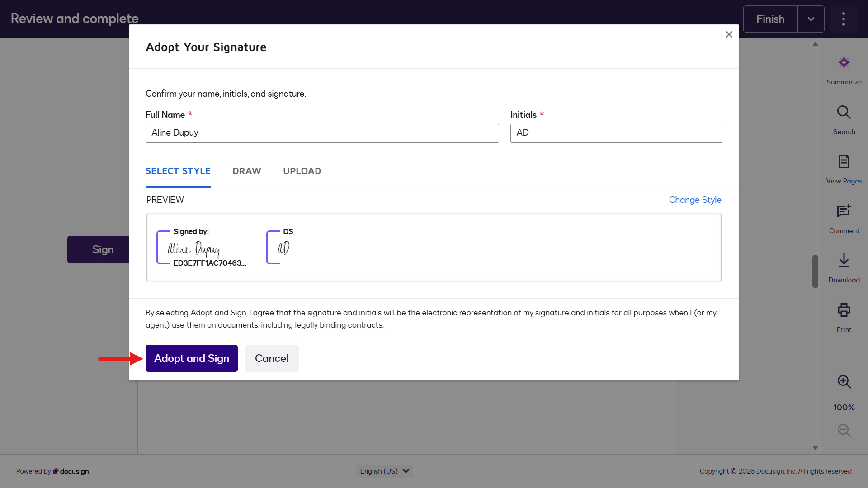Click the Download icon

pos(844,260)
